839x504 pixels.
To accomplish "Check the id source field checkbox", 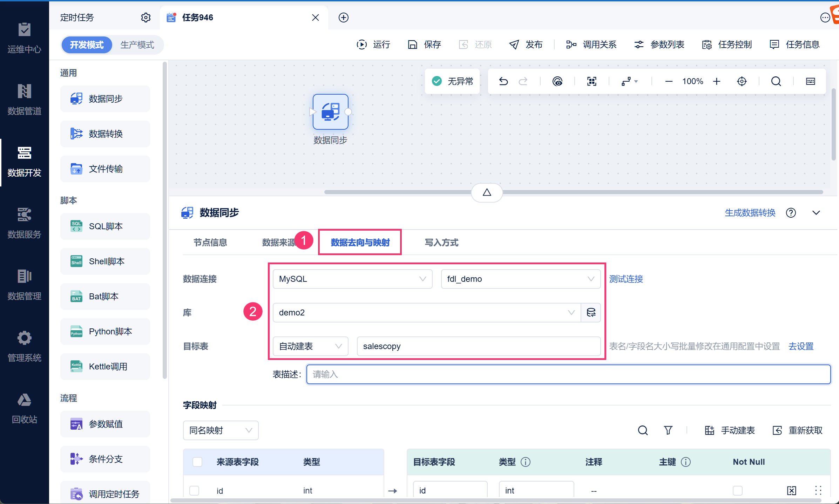I will pyautogui.click(x=194, y=490).
